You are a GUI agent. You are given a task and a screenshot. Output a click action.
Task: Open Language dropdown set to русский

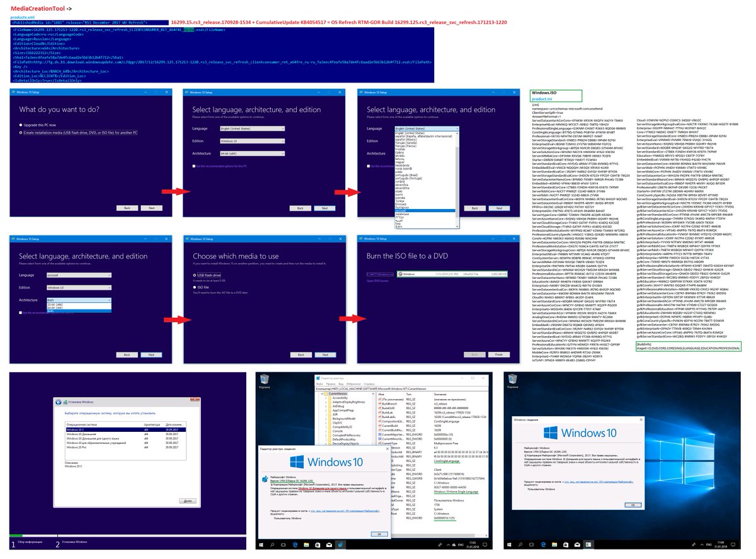click(79, 275)
